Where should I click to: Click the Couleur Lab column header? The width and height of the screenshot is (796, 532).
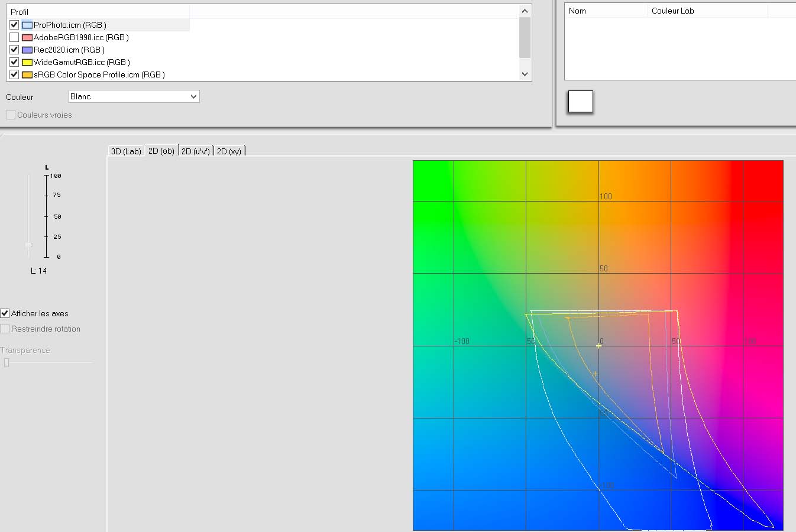tap(707, 11)
